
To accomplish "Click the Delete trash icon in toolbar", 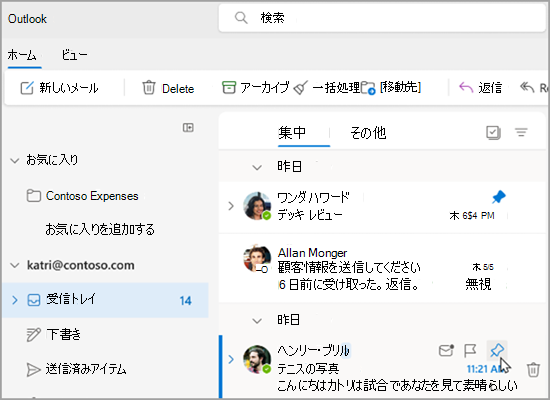I will click(x=148, y=88).
